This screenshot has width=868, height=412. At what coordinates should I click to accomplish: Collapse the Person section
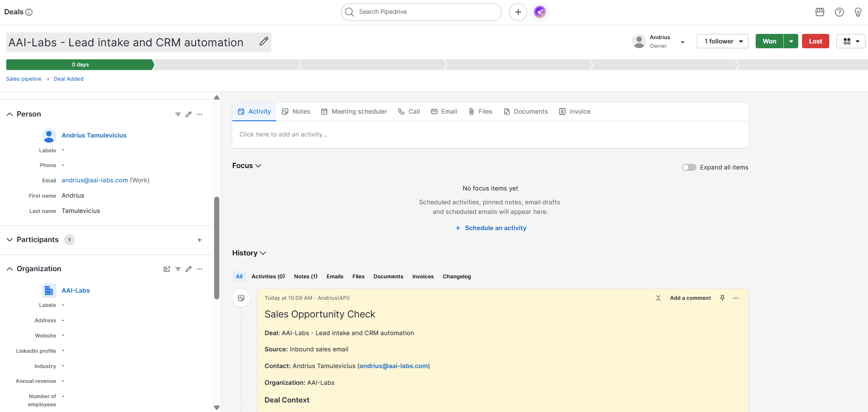pyautogui.click(x=10, y=114)
